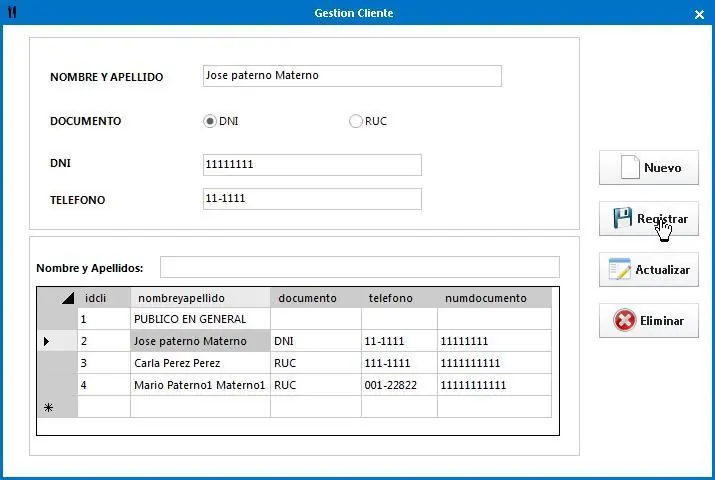Click the Actualizar button text

(x=662, y=270)
